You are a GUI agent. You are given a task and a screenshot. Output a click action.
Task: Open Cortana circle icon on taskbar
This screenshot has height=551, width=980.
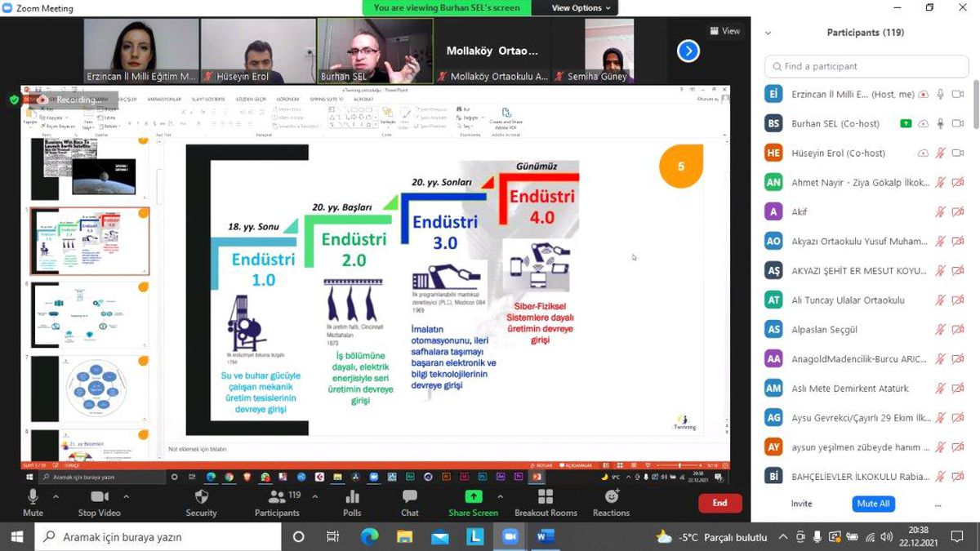(298, 536)
